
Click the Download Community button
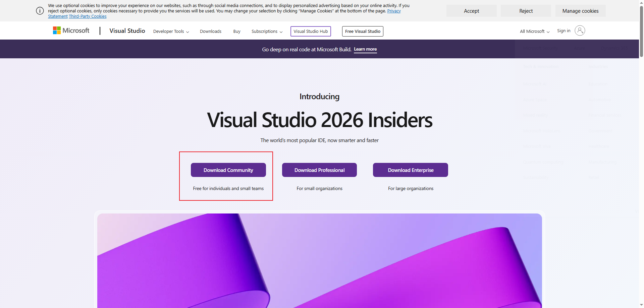point(228,170)
